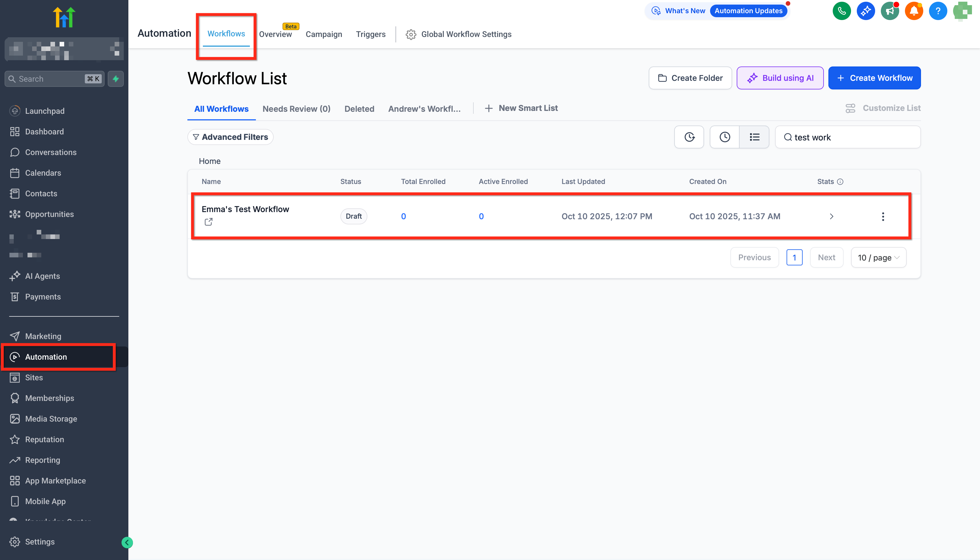Open Emma's Test Workflow in new tab icon
The width and height of the screenshot is (980, 560).
point(208,222)
